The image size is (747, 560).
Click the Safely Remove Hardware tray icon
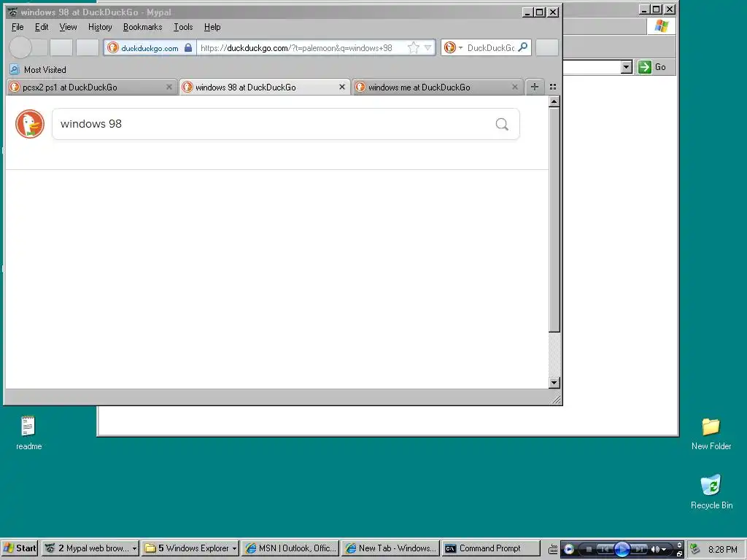pyautogui.click(x=695, y=549)
